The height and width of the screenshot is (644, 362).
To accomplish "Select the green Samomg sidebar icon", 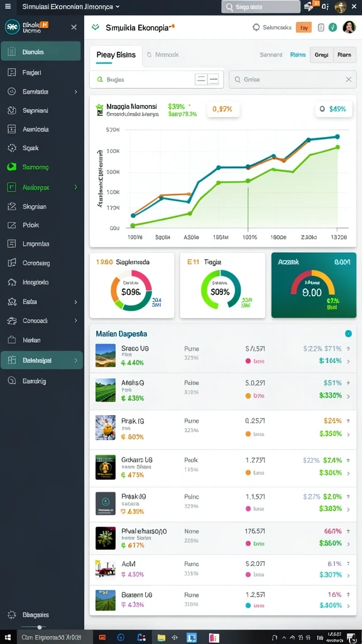I will pos(11,167).
